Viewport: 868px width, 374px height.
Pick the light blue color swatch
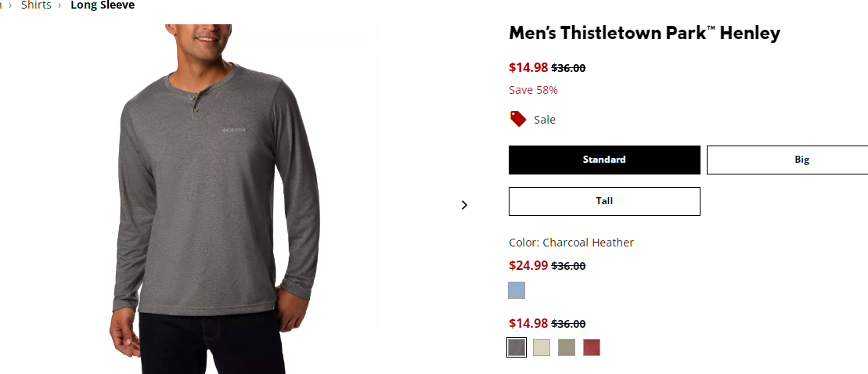pos(517,290)
